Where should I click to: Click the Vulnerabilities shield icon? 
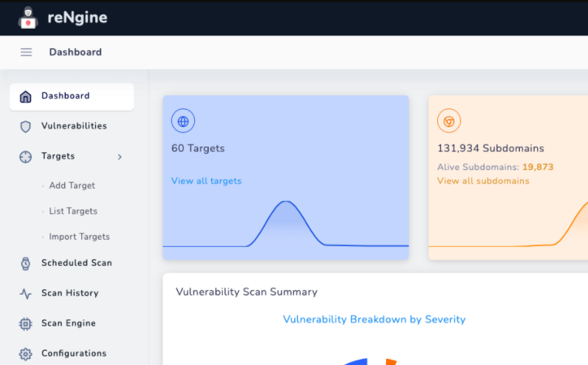point(26,127)
